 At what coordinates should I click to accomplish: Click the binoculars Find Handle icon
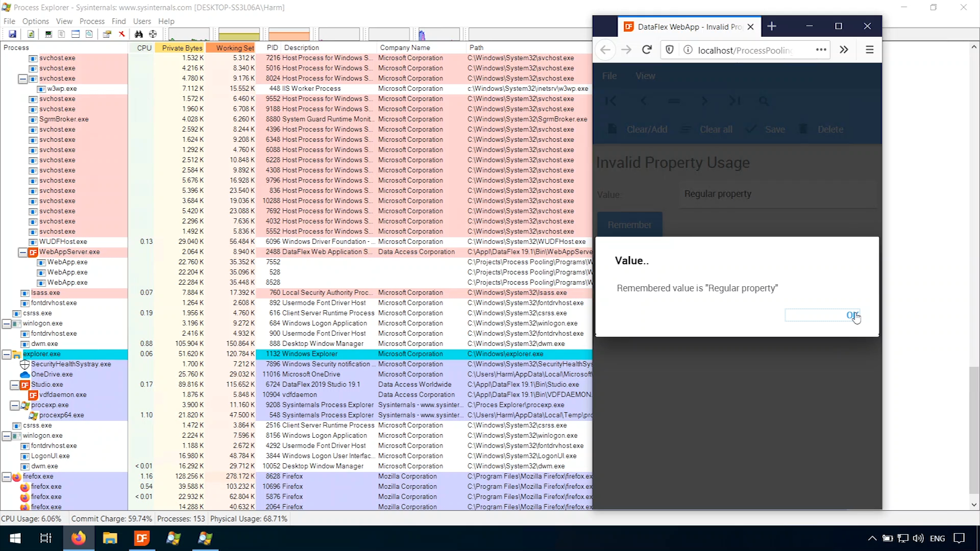(x=138, y=34)
